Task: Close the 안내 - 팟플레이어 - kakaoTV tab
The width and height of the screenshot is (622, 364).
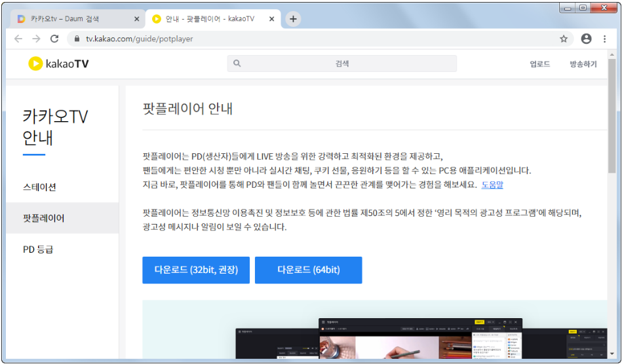Action: (272, 19)
